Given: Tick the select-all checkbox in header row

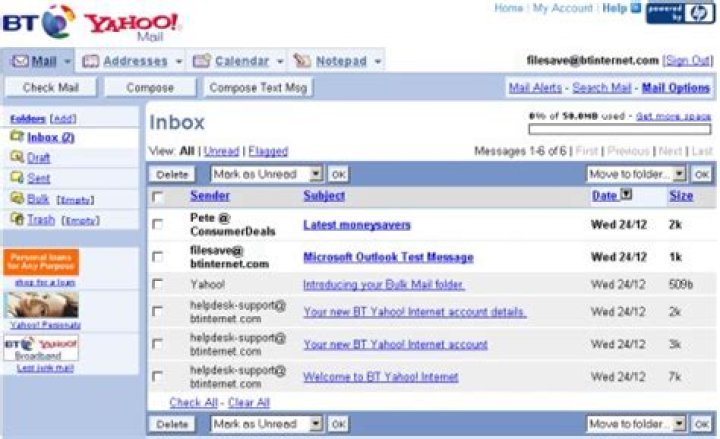Looking at the screenshot, I should (158, 197).
